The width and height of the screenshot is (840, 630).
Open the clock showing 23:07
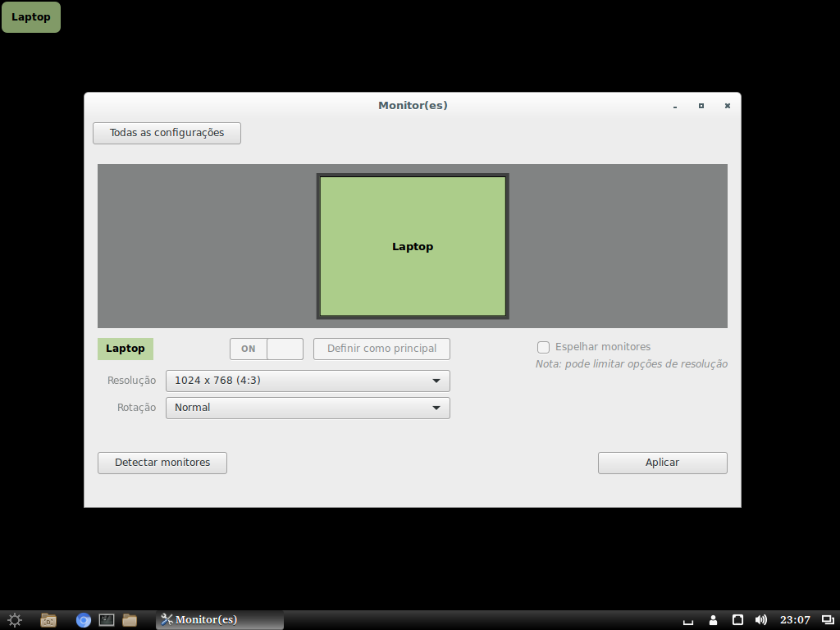pyautogui.click(x=795, y=620)
